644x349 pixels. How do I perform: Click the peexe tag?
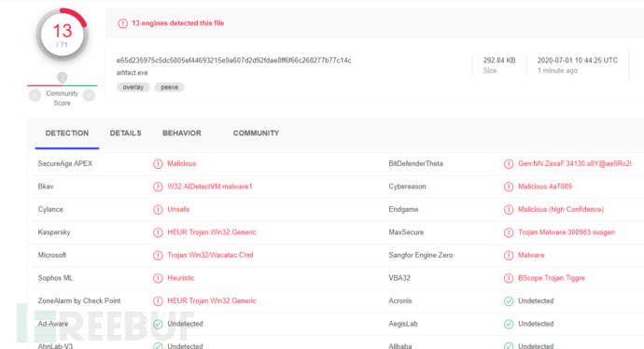tap(169, 87)
